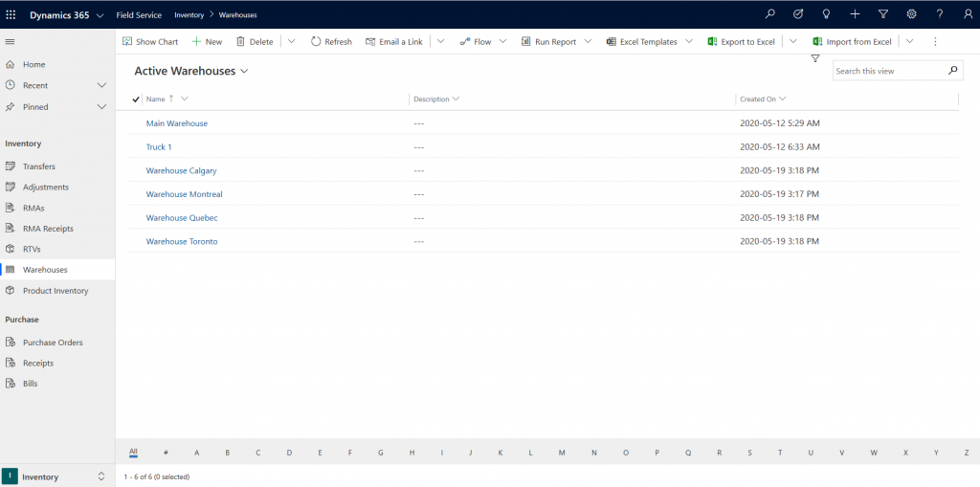
Task: Open the user account profile icon
Action: point(969,14)
